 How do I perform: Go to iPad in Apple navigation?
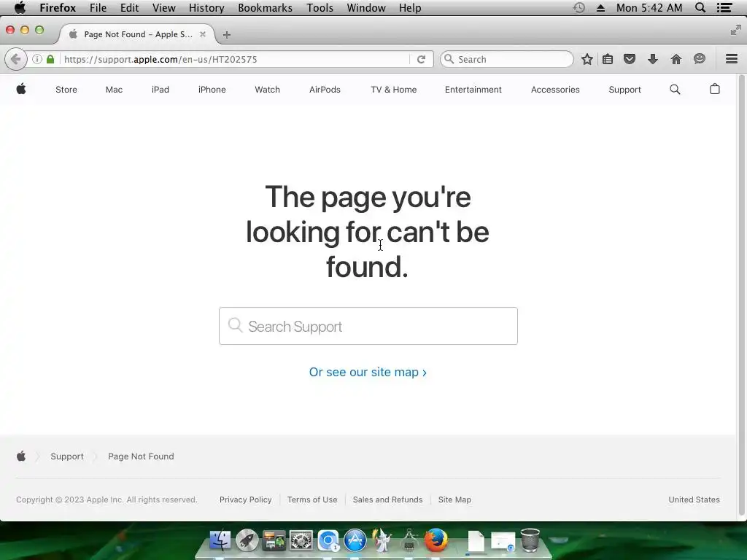[x=160, y=90]
